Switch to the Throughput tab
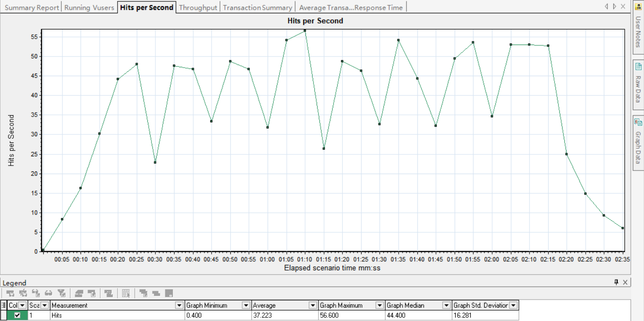Image resolution: width=644 pixels, height=321 pixels. click(x=198, y=8)
